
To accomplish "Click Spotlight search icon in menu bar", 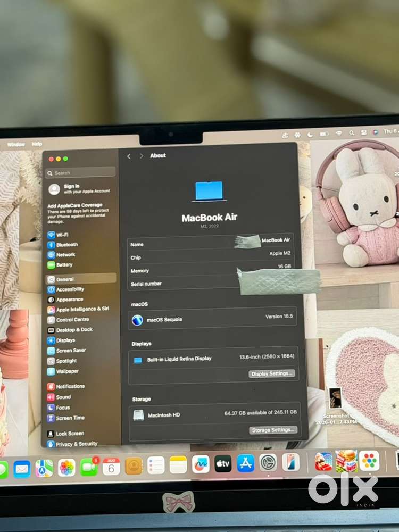I will point(352,133).
